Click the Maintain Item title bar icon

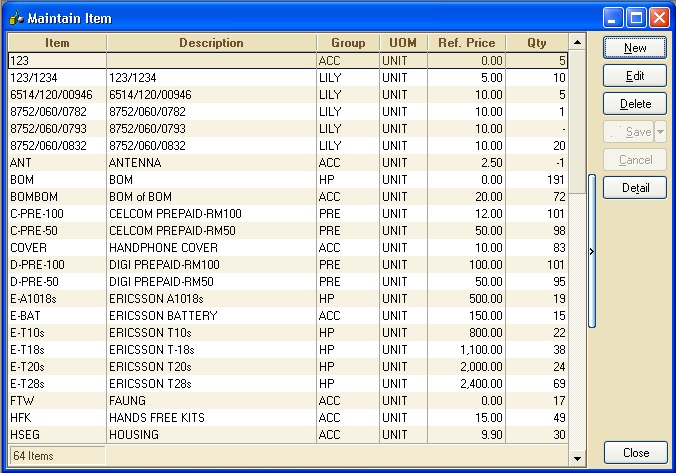tap(16, 18)
